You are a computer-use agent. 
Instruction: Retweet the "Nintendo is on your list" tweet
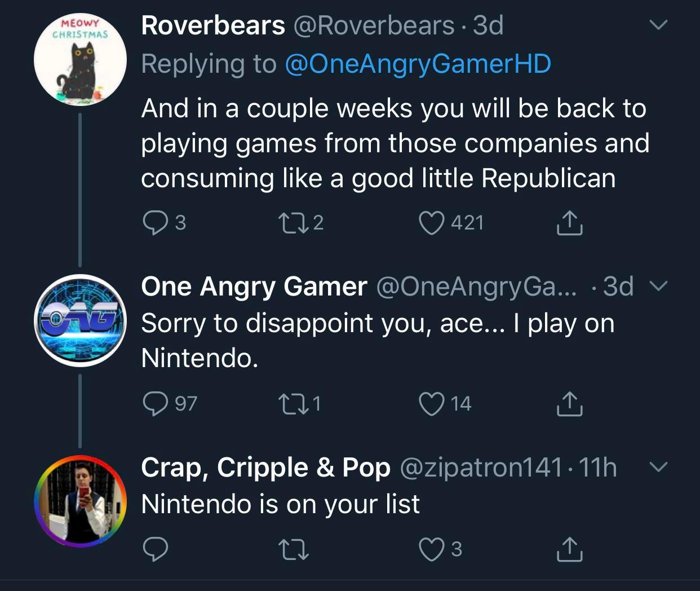(x=294, y=549)
